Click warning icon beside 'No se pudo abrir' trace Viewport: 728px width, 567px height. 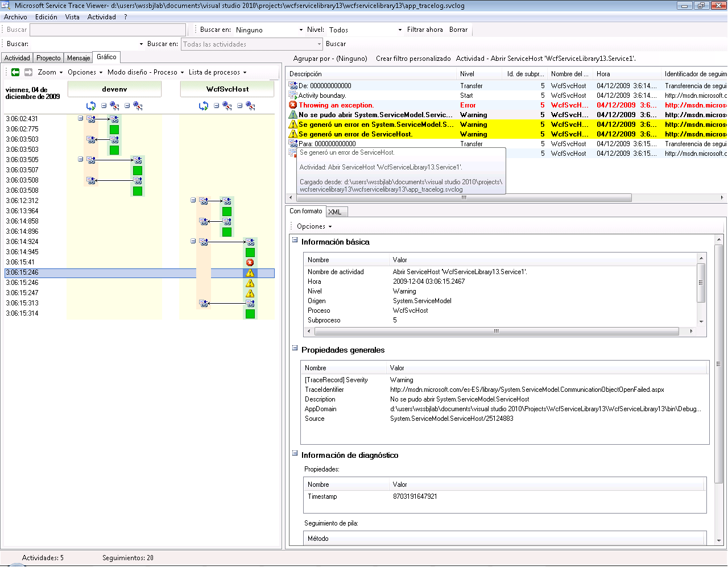coord(293,115)
